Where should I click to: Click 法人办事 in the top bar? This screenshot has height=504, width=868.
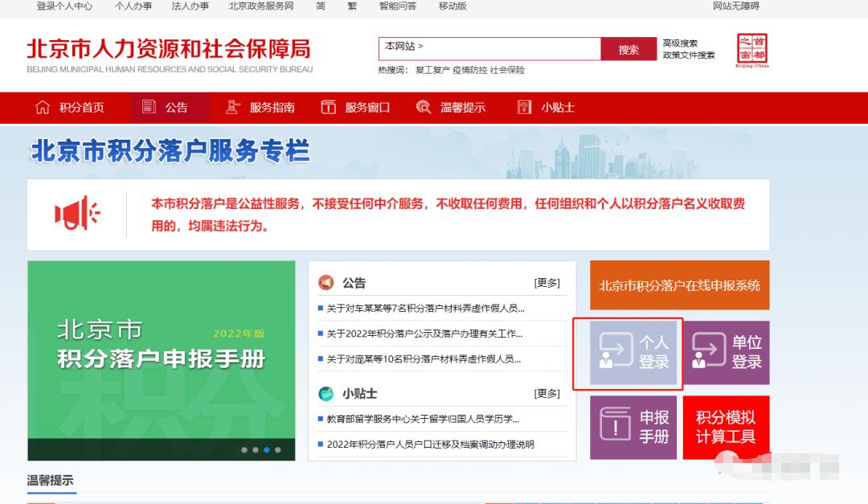click(190, 6)
